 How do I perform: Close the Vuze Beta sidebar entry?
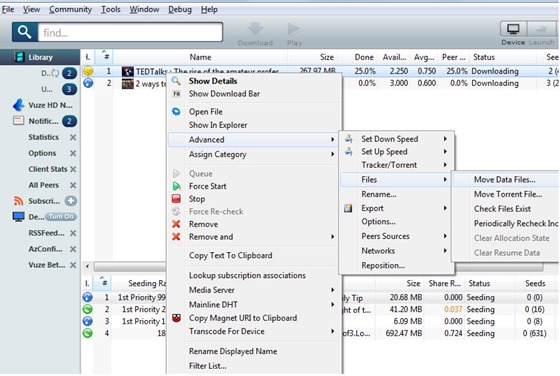pos(73,265)
